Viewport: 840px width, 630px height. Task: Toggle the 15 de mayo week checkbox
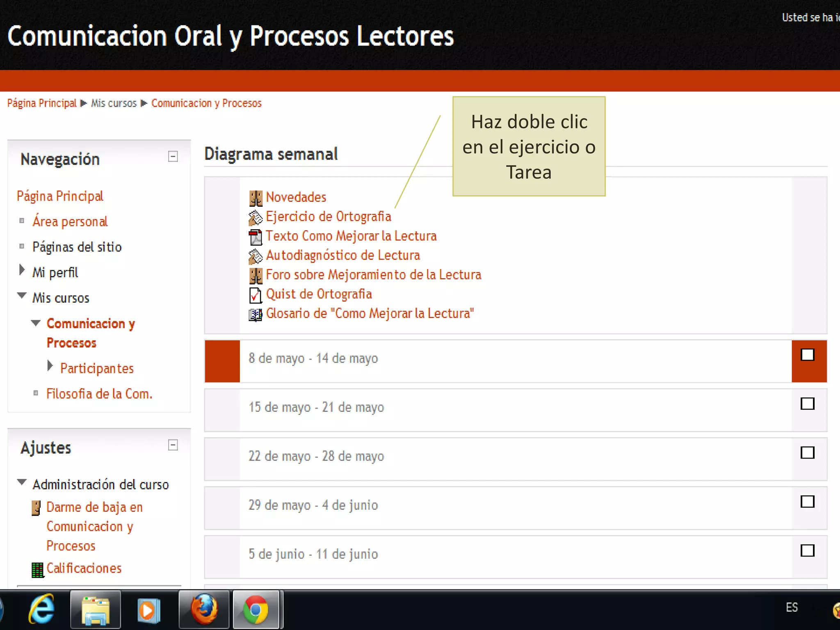click(807, 404)
